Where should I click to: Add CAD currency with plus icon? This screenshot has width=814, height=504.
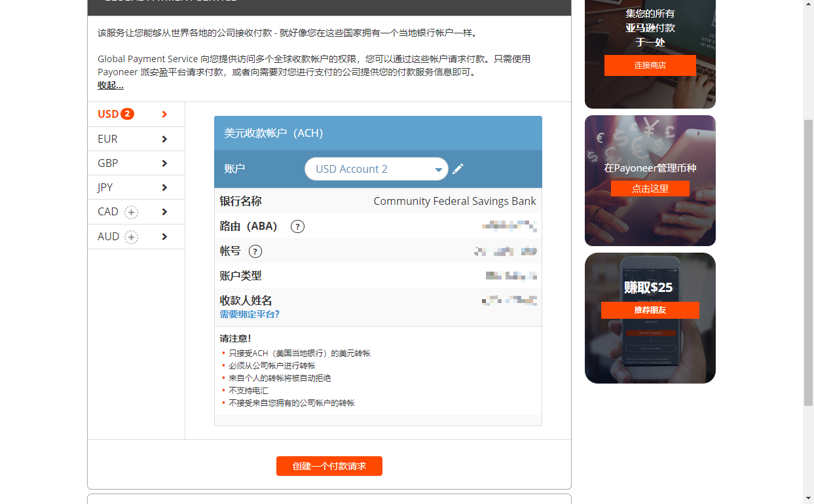coord(132,212)
